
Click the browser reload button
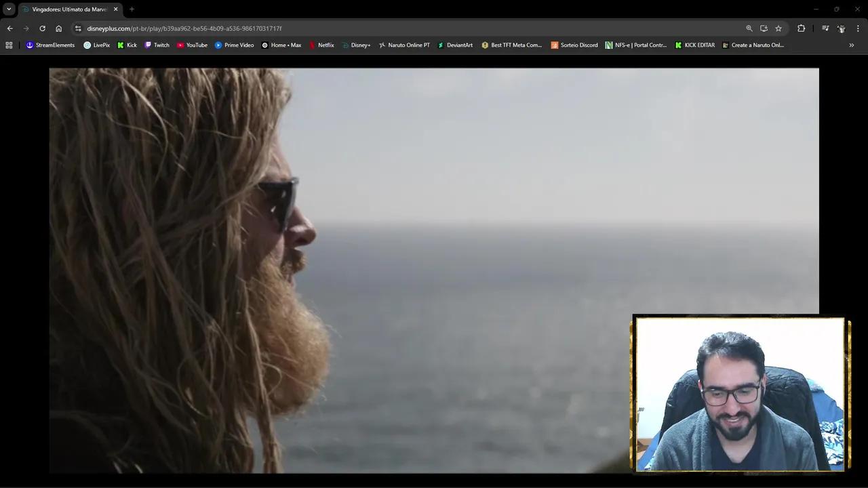click(42, 28)
